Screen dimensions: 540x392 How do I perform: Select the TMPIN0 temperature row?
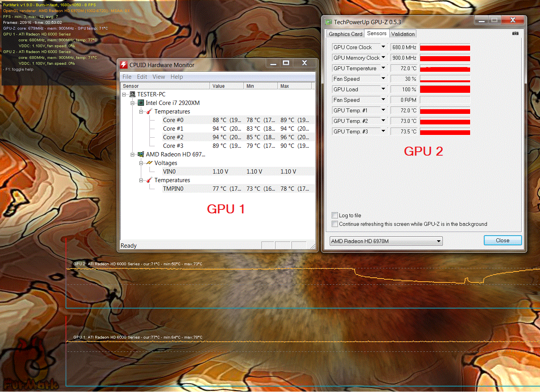point(238,189)
